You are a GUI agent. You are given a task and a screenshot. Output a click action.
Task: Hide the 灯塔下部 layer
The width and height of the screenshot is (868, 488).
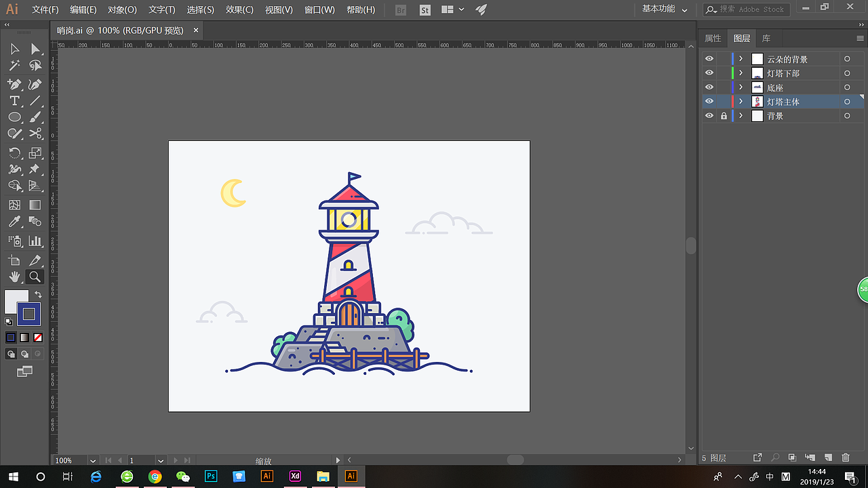[x=709, y=73]
